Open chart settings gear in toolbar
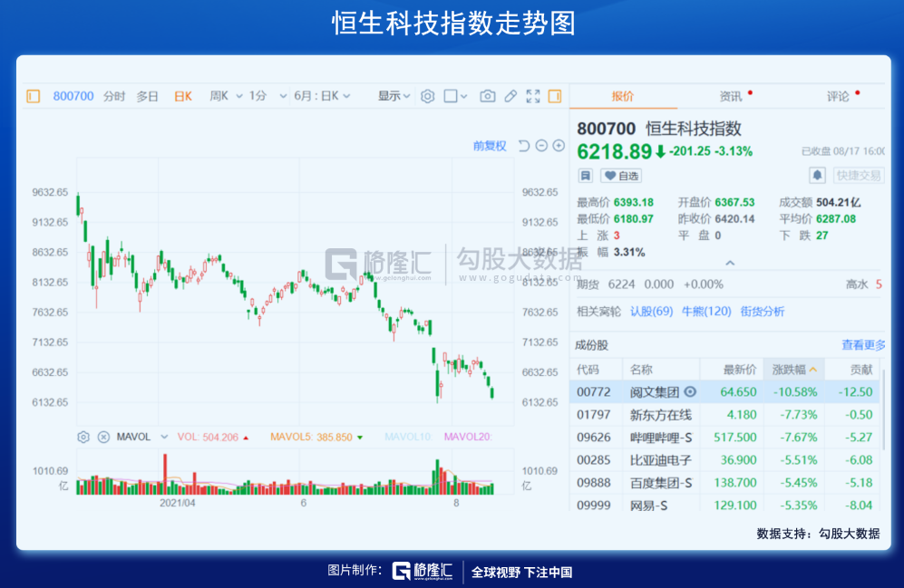This screenshot has height=588, width=904. 427,96
